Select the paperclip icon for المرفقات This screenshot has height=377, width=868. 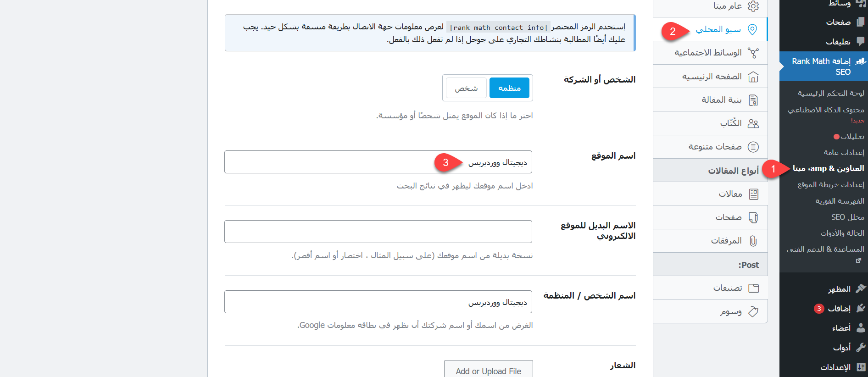pos(753,241)
